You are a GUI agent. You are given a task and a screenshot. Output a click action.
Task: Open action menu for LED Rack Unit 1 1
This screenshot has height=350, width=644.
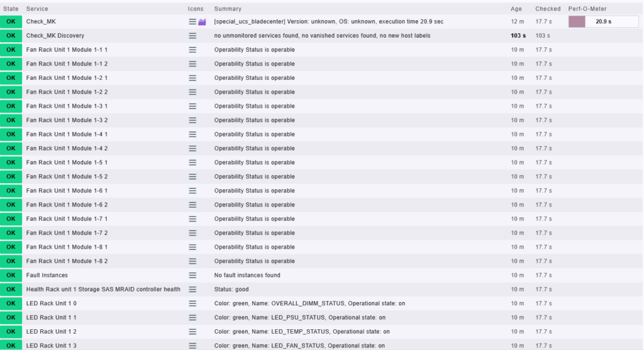pos(192,317)
